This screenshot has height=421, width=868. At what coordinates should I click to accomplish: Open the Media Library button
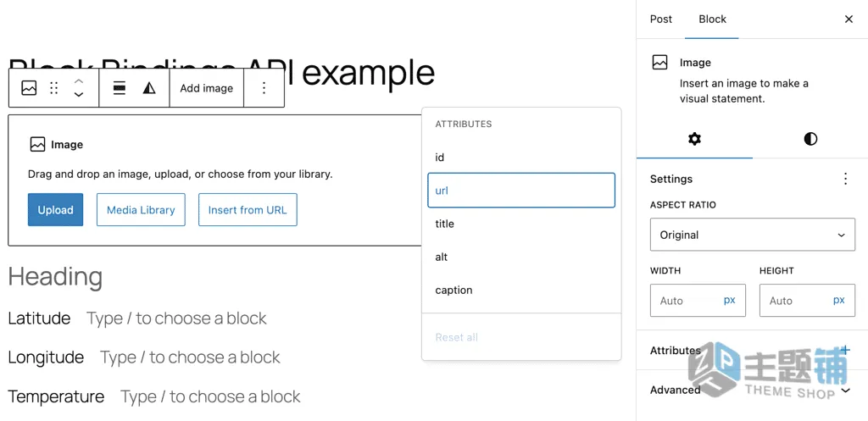(141, 210)
